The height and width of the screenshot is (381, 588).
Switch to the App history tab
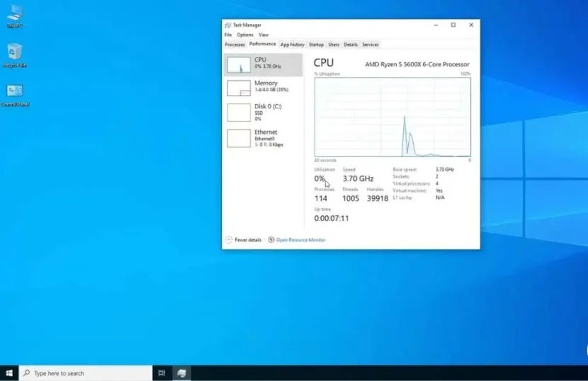(x=292, y=45)
